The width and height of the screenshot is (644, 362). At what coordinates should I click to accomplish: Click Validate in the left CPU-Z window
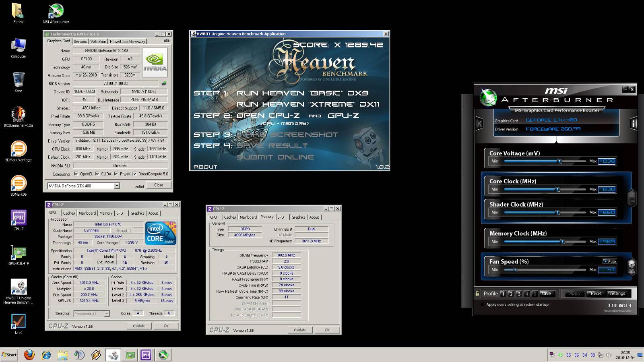[x=139, y=326]
